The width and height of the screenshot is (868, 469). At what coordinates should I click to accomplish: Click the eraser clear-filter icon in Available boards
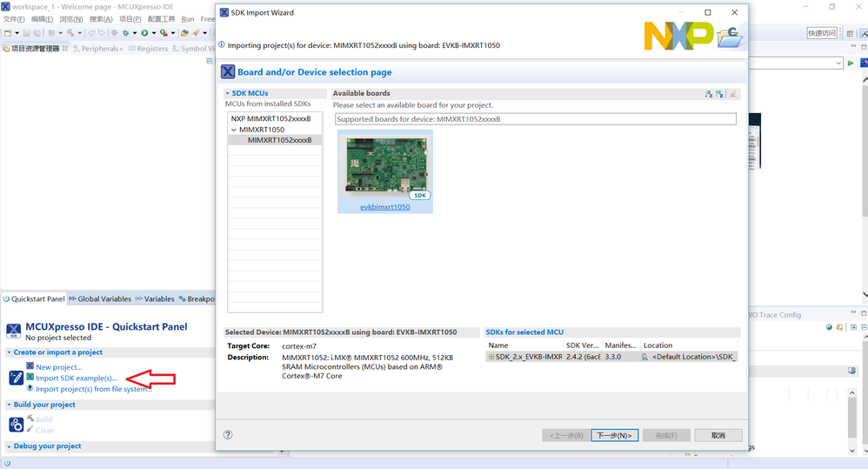pos(733,94)
